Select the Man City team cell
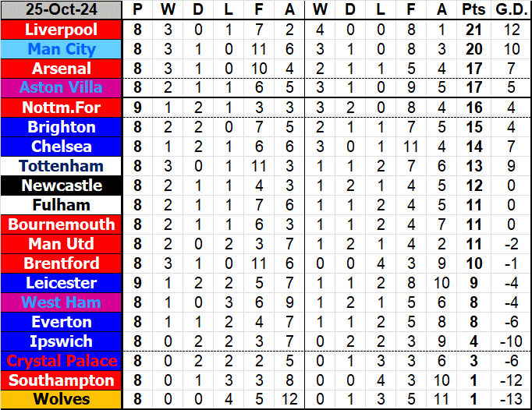The width and height of the screenshot is (532, 410). 62,49
